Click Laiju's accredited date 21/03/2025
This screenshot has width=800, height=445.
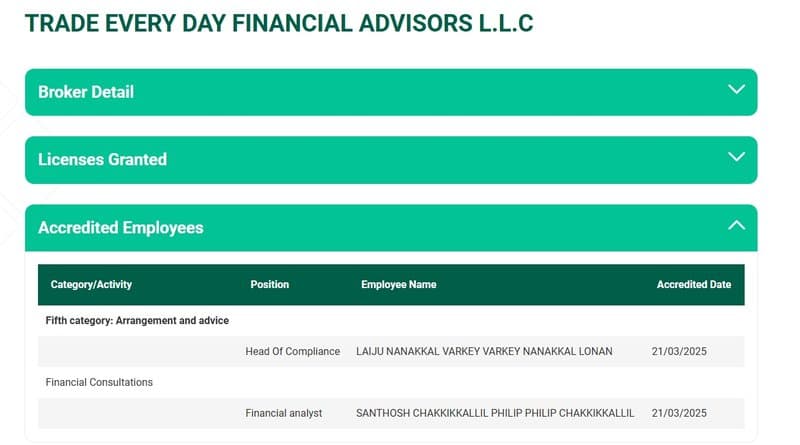679,351
